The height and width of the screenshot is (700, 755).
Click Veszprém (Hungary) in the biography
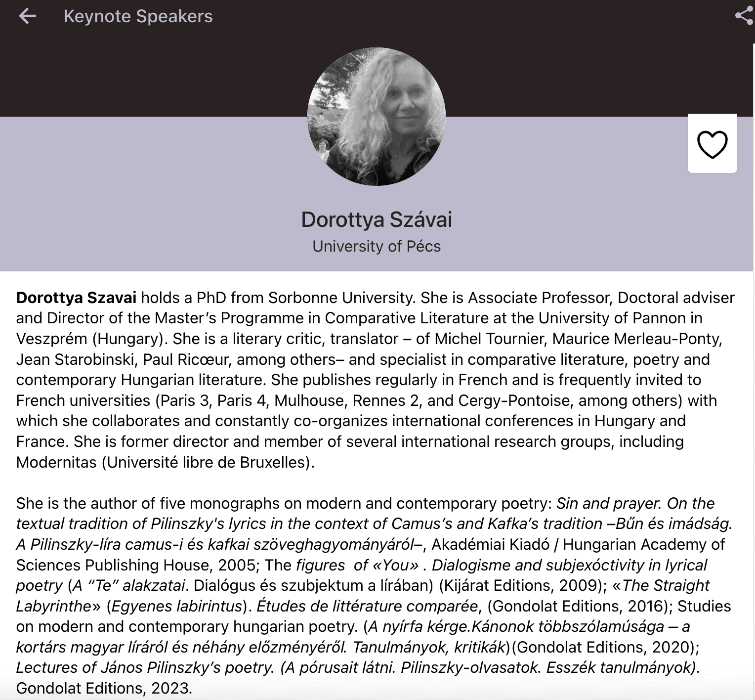89,339
